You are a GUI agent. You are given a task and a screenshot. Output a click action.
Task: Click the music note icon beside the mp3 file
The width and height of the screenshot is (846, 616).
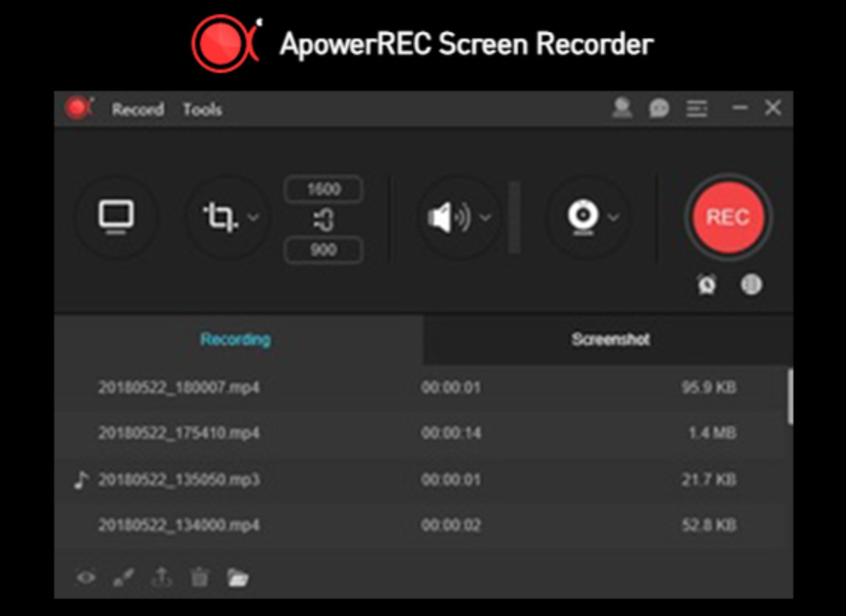81,479
